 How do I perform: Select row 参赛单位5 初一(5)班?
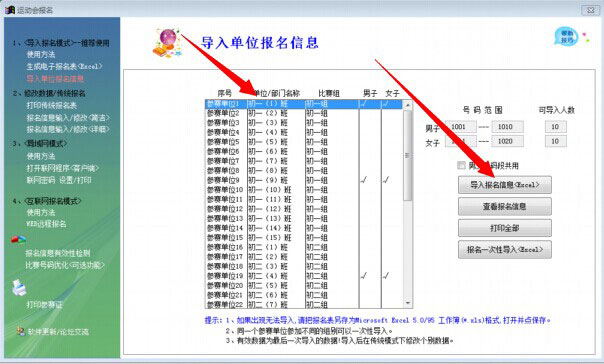click(304, 142)
